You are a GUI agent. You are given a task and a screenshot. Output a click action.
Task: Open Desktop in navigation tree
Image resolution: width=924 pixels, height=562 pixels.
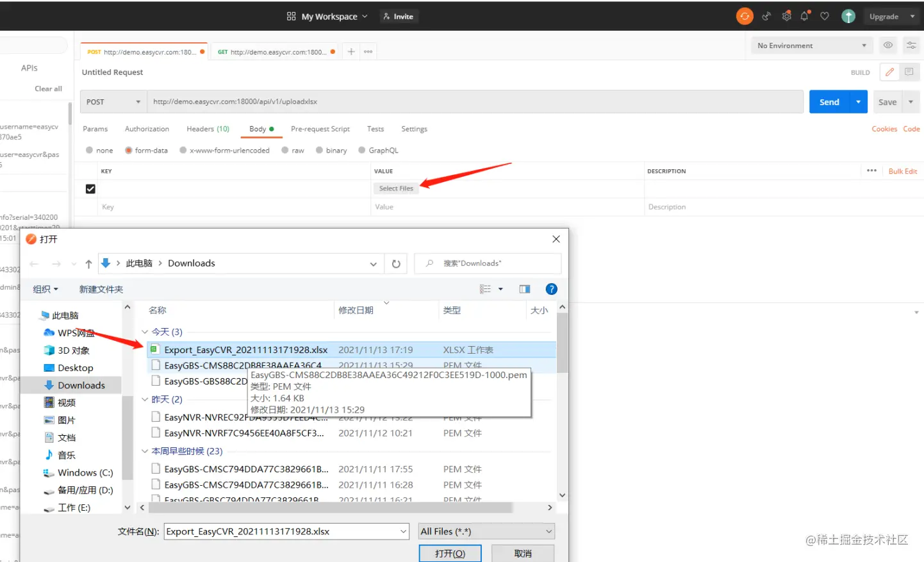click(x=75, y=368)
